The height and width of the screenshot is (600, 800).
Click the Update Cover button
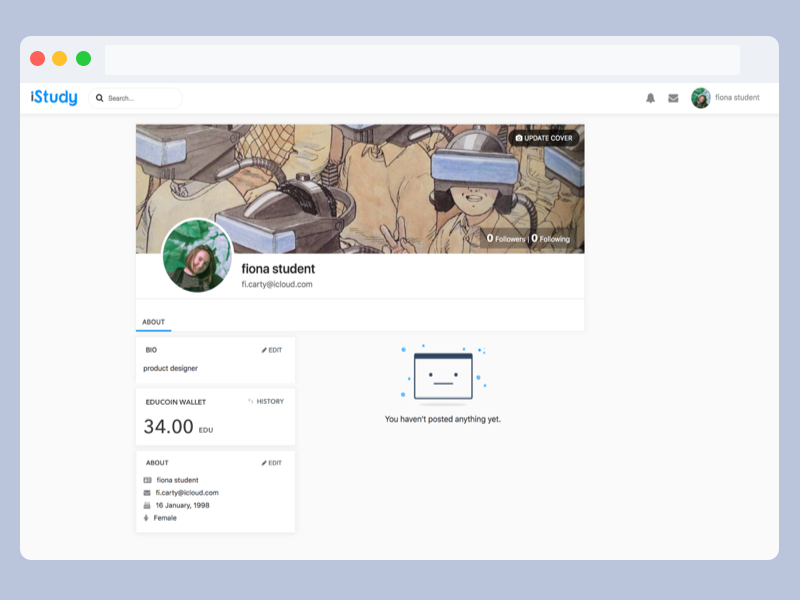point(544,138)
